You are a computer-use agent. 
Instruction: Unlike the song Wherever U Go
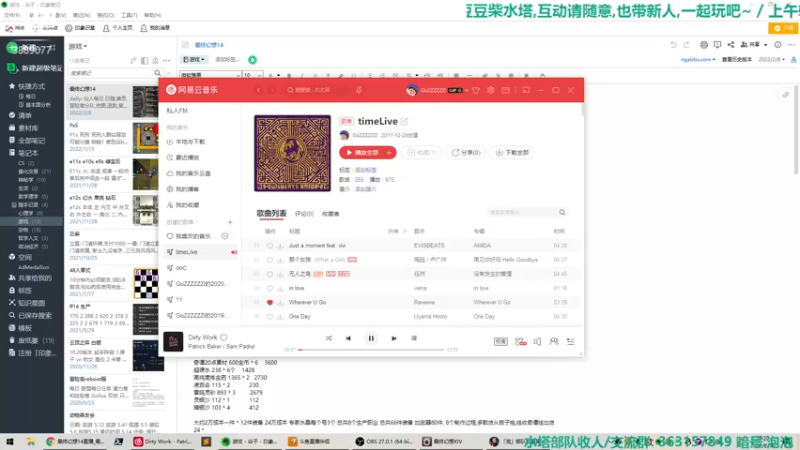[270, 303]
